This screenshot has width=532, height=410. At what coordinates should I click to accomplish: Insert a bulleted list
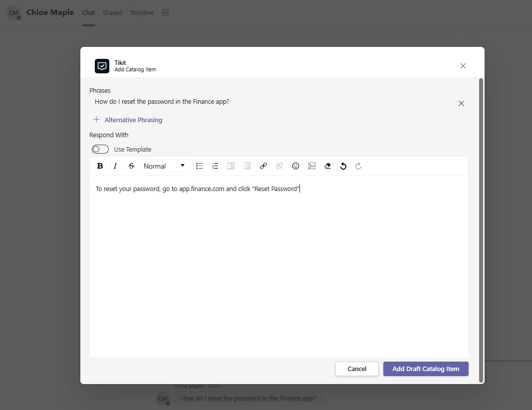[200, 166]
